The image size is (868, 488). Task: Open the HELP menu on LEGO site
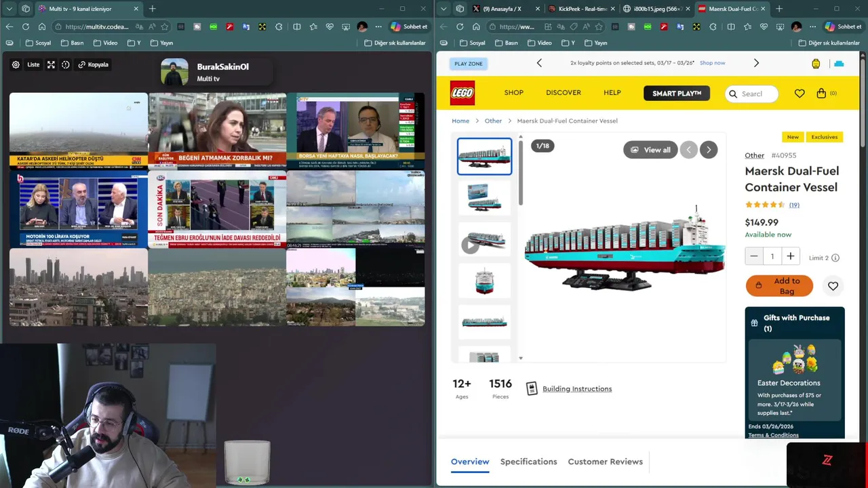(x=612, y=93)
